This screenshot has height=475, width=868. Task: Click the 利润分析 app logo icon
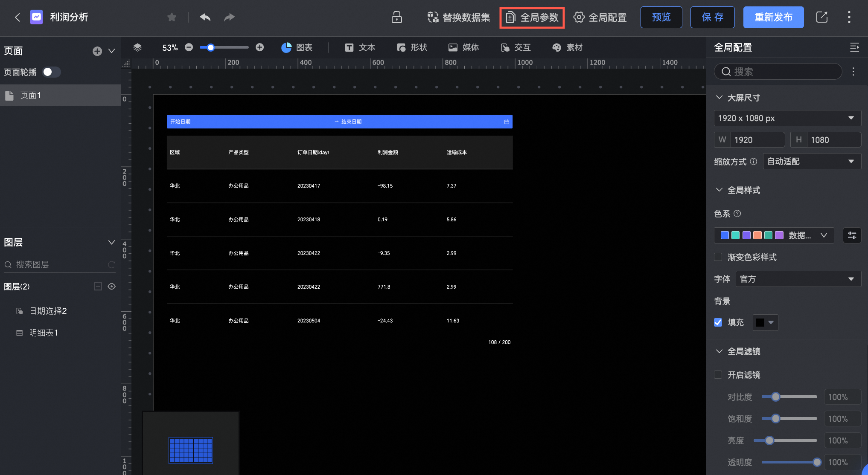36,17
